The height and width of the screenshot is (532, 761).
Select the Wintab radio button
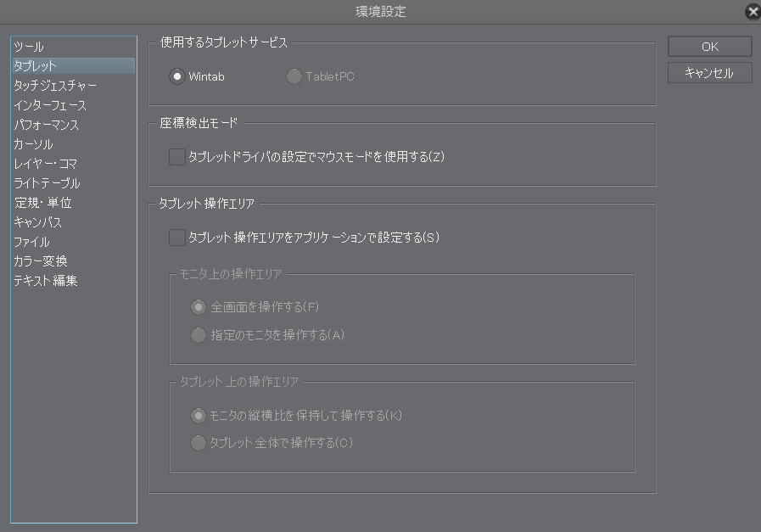tap(177, 76)
